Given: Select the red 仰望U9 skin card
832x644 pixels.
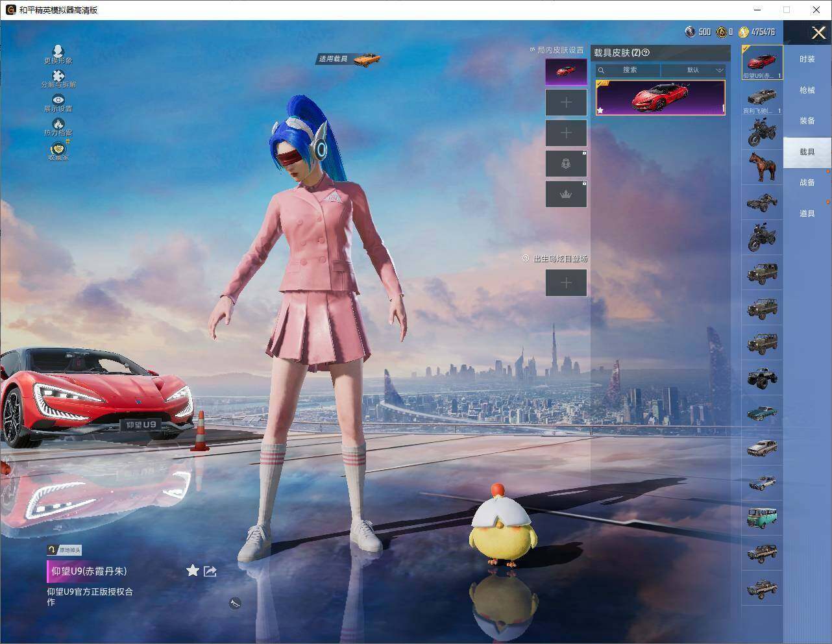Looking at the screenshot, I should (x=660, y=98).
